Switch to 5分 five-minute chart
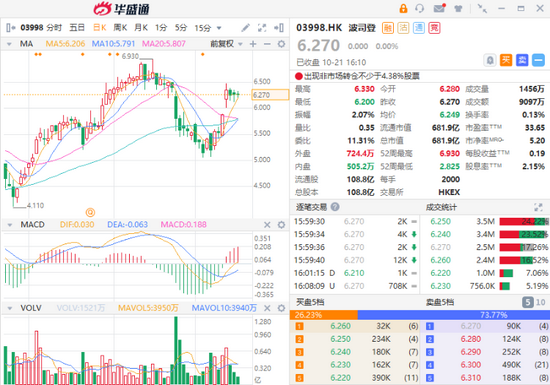 click(181, 28)
